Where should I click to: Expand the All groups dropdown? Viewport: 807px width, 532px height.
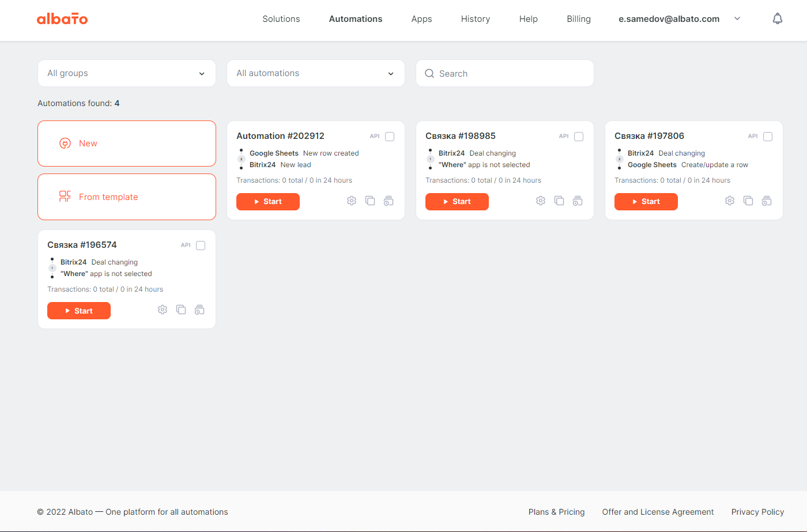tap(127, 73)
